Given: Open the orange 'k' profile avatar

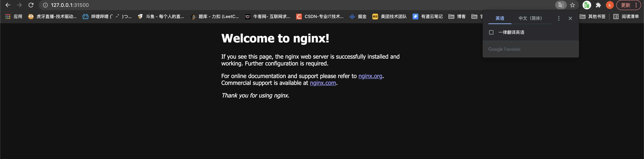Looking at the screenshot, I should click(x=609, y=5).
